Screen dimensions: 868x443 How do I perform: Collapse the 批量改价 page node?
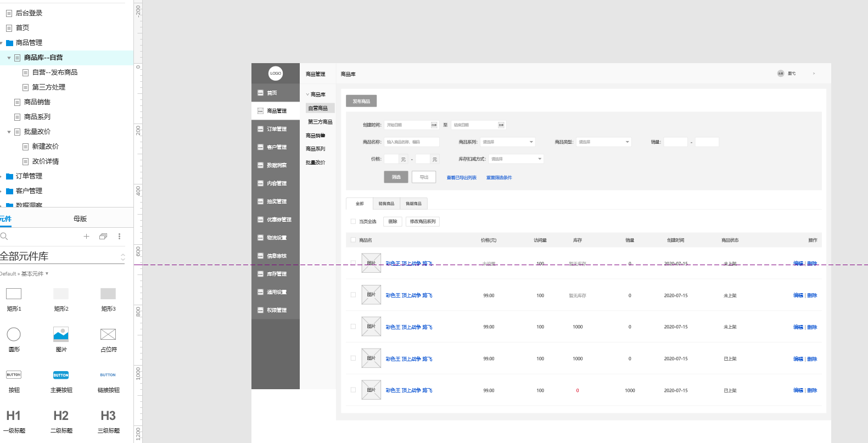9,132
